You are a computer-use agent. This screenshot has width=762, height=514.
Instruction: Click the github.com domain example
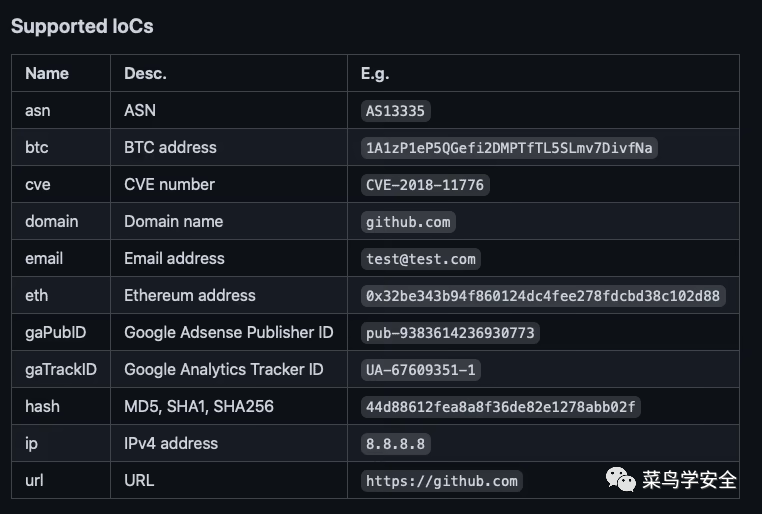[x=408, y=222]
